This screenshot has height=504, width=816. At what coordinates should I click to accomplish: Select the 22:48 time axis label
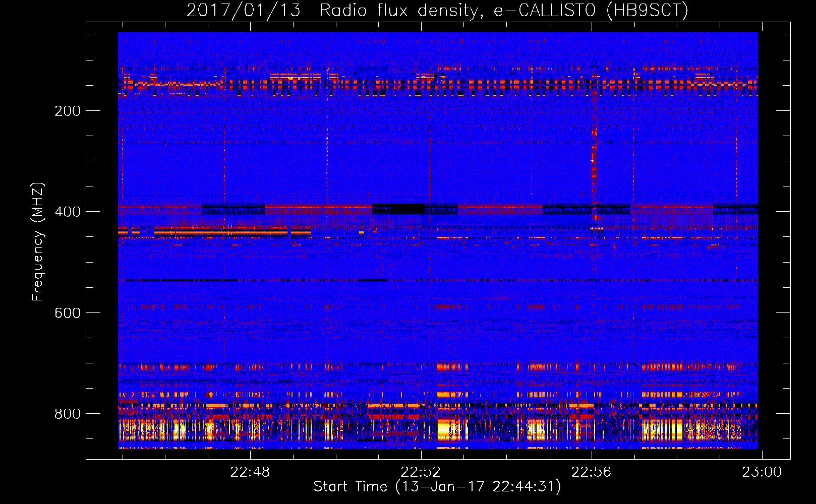pyautogui.click(x=250, y=472)
